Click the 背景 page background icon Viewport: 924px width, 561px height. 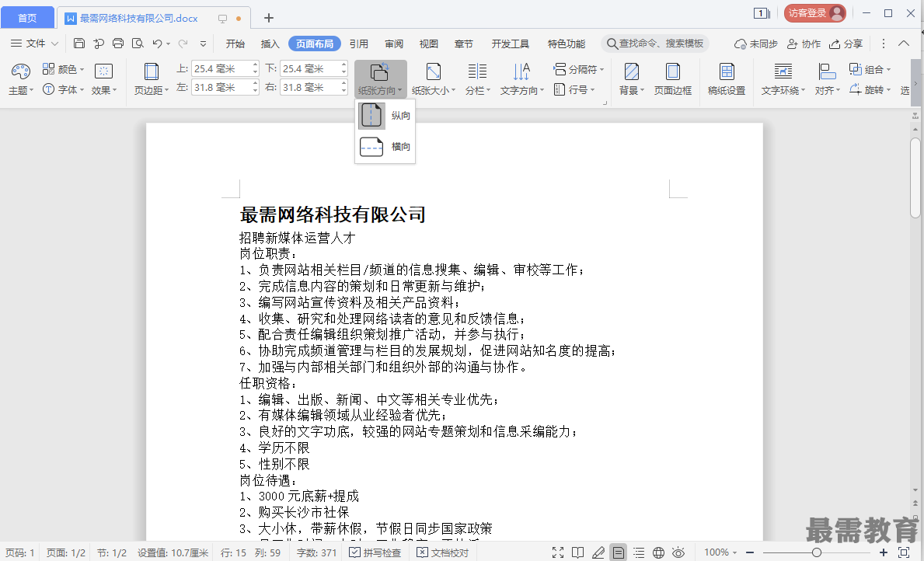point(632,71)
